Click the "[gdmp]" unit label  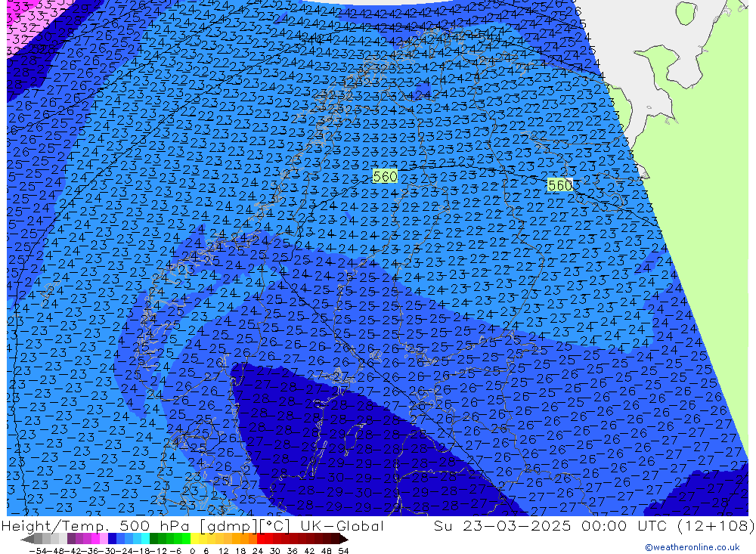click(x=228, y=526)
